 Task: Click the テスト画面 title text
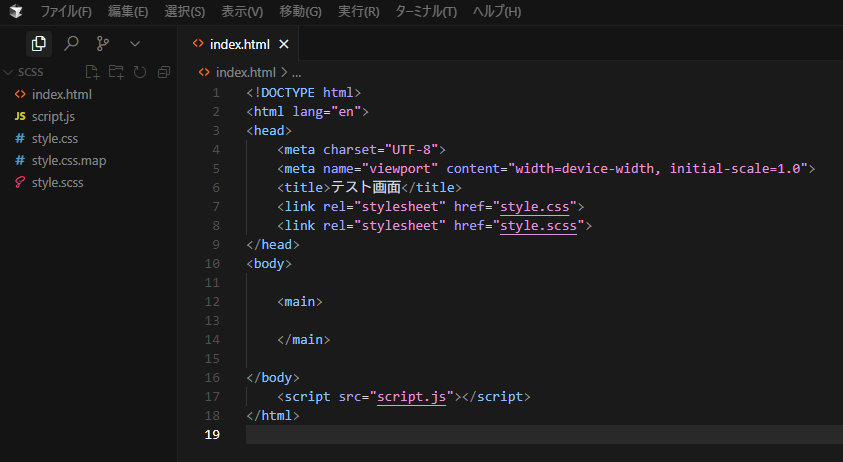point(366,187)
